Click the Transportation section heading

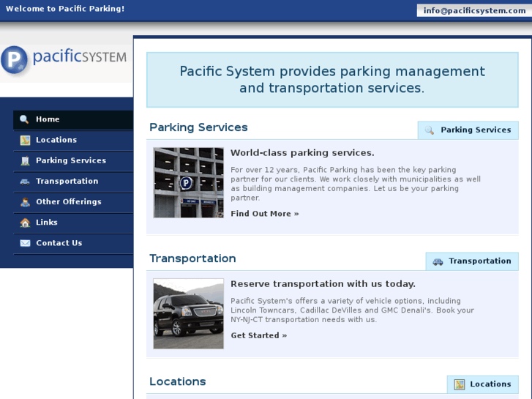192,258
